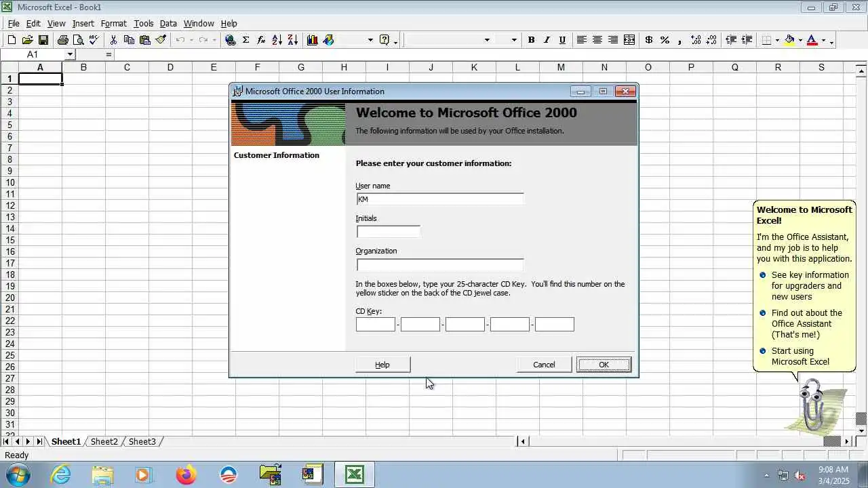The height and width of the screenshot is (488, 868).
Task: Open Internet Explorer from the taskbar
Action: (61, 475)
